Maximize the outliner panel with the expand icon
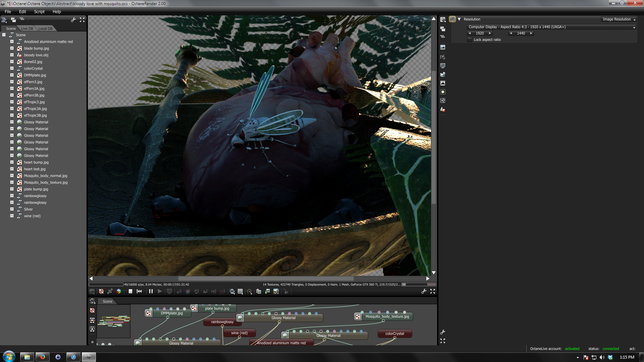This screenshot has width=644, height=362. [82, 20]
